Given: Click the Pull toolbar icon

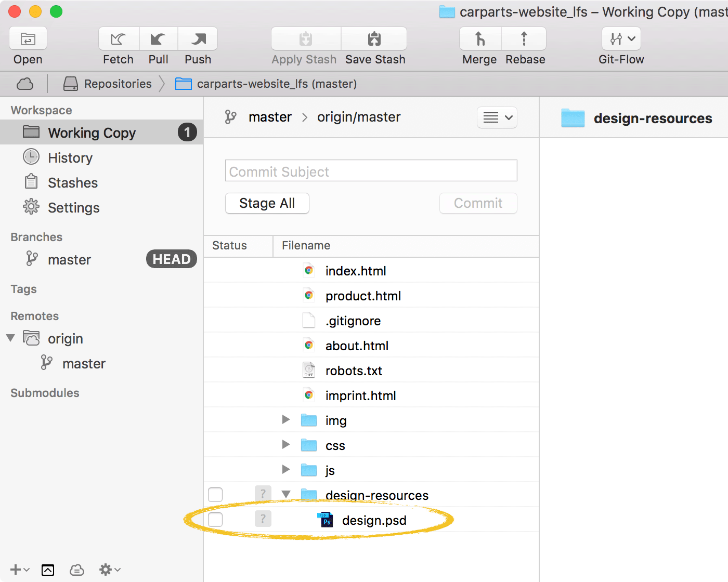Looking at the screenshot, I should pos(158,39).
